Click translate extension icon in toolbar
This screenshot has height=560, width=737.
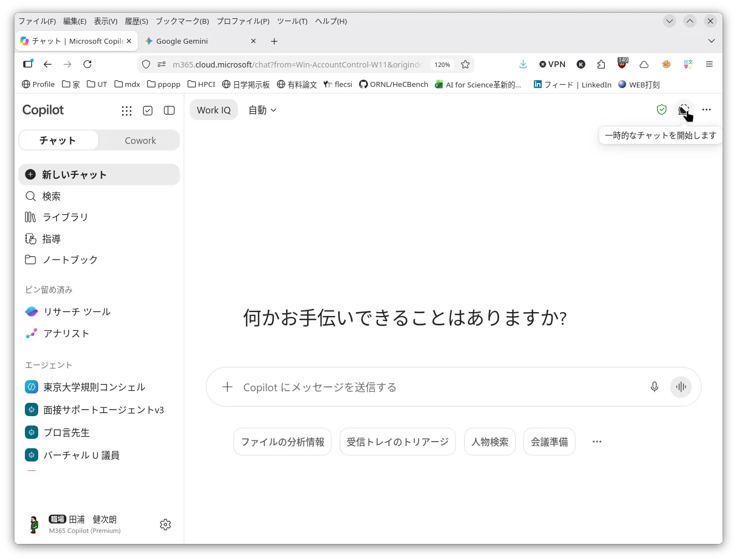[x=688, y=64]
